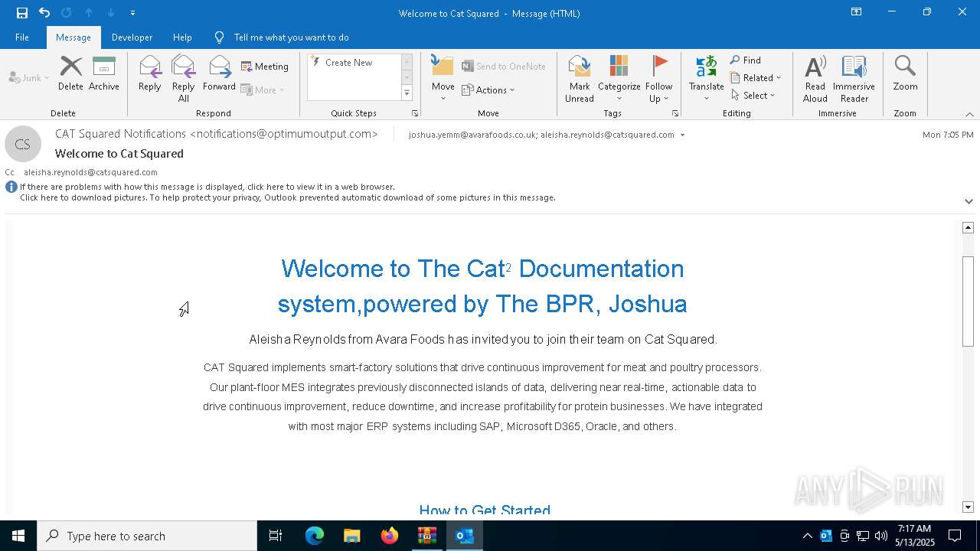Click the vertical scrollbar thumb
This screenshot has height=551, width=980.
click(968, 302)
